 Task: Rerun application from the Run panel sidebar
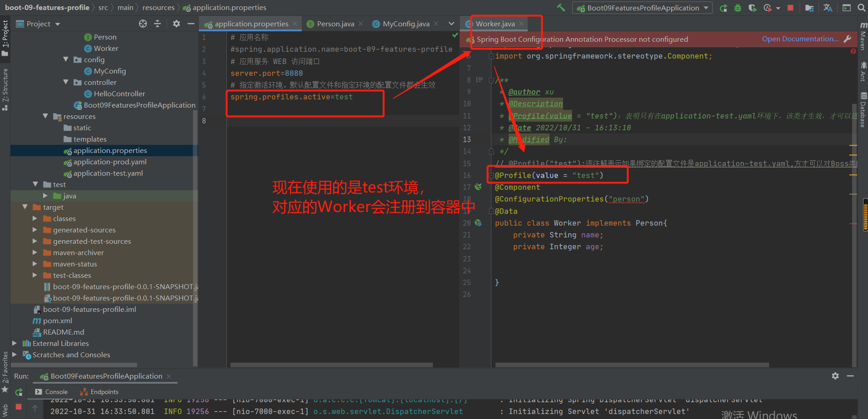pos(19,392)
